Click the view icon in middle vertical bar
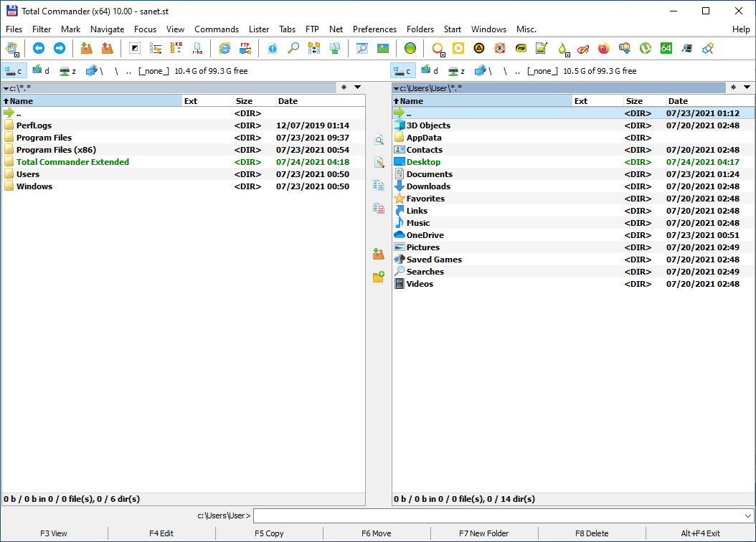 [x=379, y=141]
